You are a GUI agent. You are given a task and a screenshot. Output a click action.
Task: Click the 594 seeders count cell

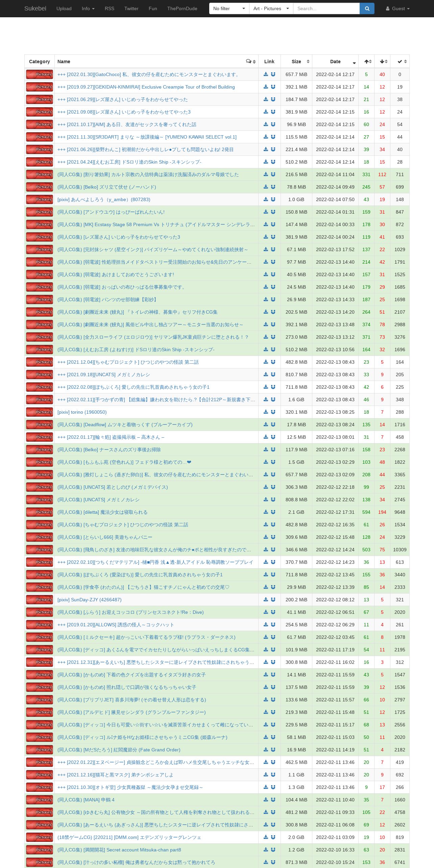[x=366, y=512]
